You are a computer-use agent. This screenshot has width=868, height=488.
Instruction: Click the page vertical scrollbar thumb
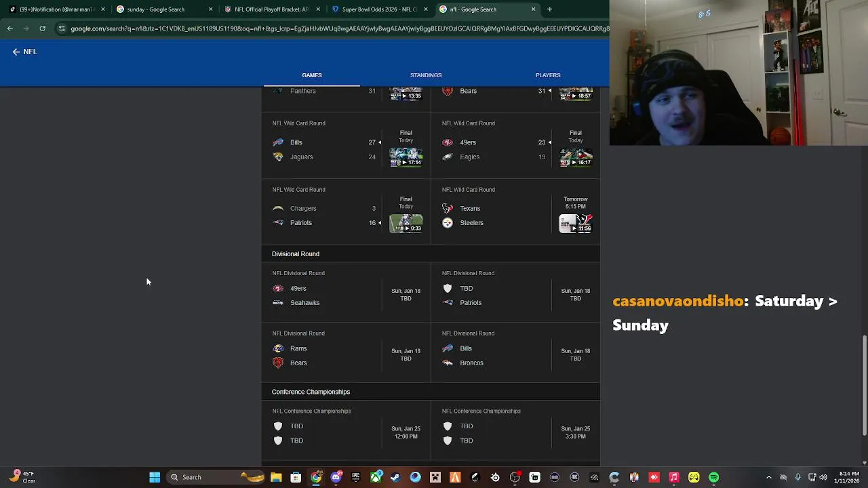click(x=864, y=386)
